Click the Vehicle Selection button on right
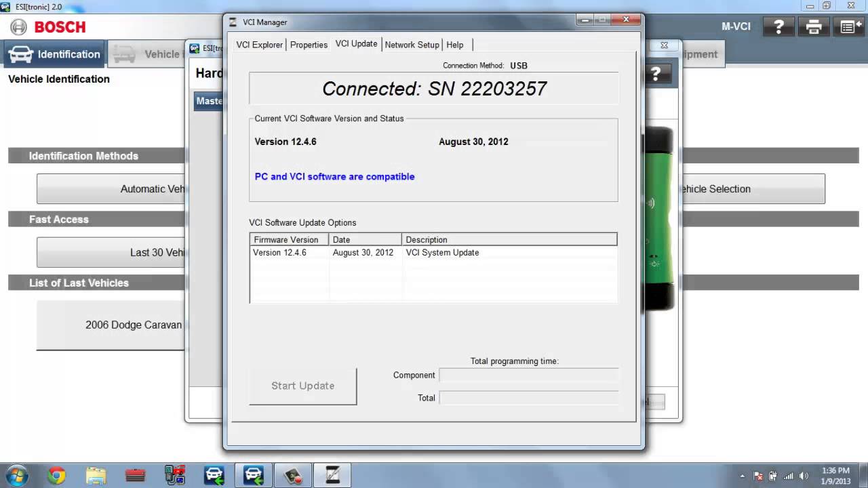 pyautogui.click(x=753, y=189)
